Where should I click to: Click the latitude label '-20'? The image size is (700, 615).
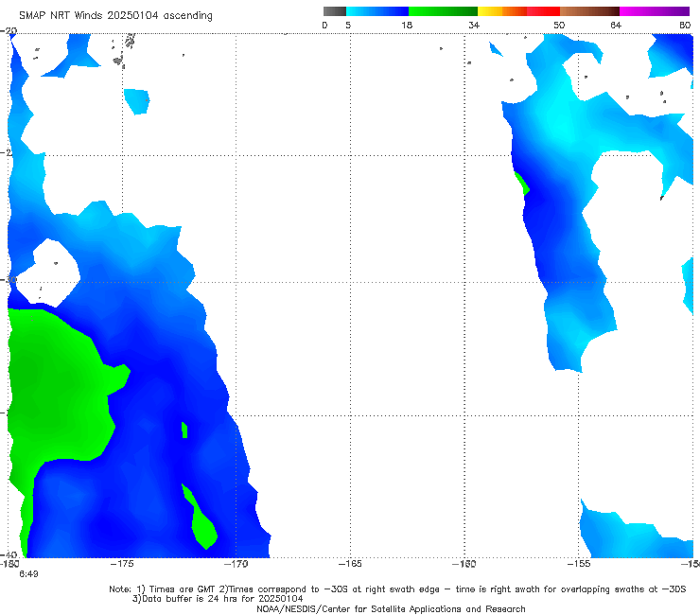[x=9, y=30]
